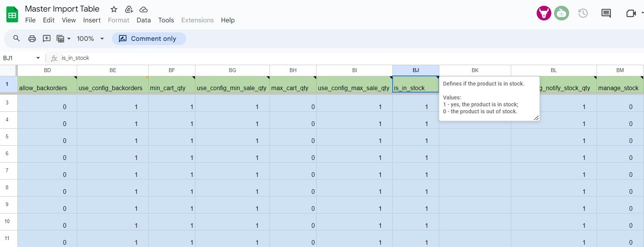The height and width of the screenshot is (247, 644).
Task: Click the use_config_backorders header cell
Action: point(113,84)
